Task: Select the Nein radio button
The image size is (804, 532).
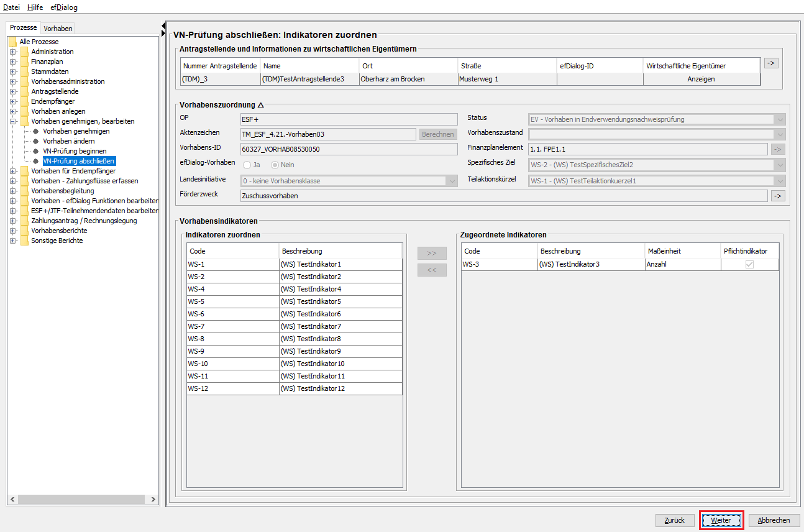Action: [275, 165]
